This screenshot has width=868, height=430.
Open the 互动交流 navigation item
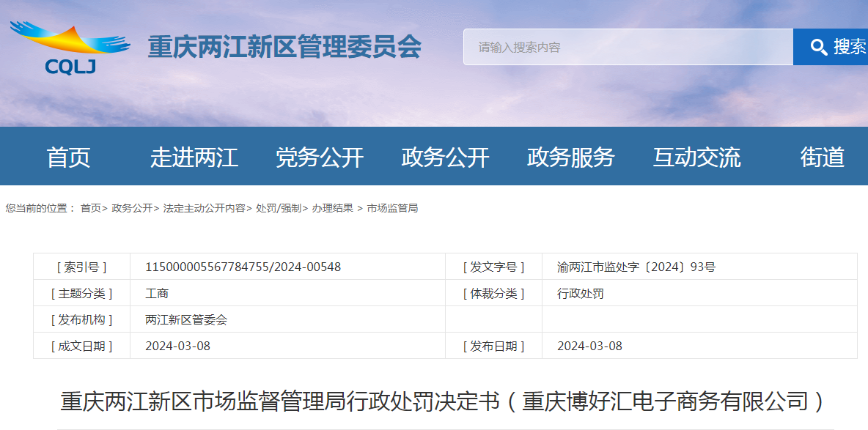[696, 157]
